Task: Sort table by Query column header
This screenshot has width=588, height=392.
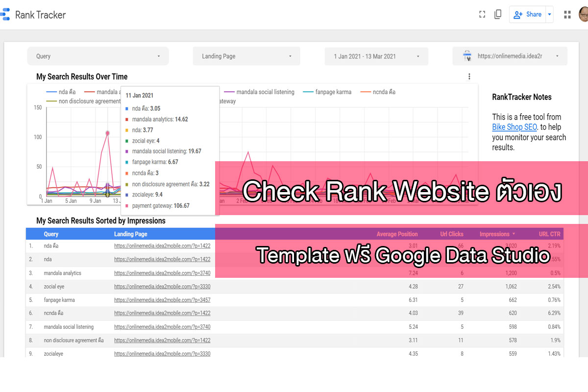Action: click(51, 234)
